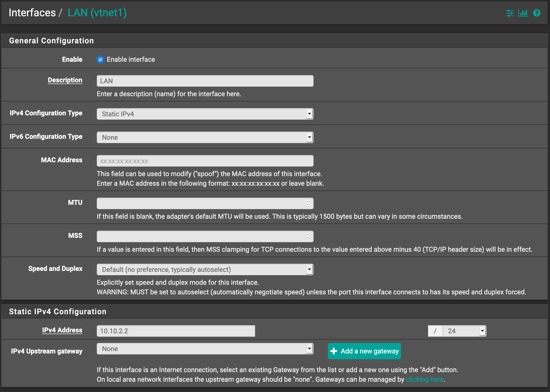Screen dimensions: 550x392
Task: Open the interface status bar chart icon
Action: pyautogui.click(x=523, y=13)
